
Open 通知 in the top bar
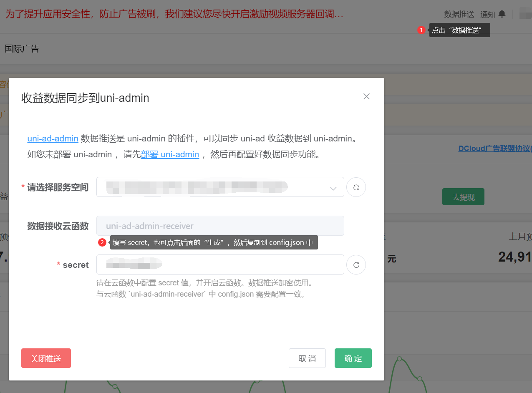click(488, 14)
